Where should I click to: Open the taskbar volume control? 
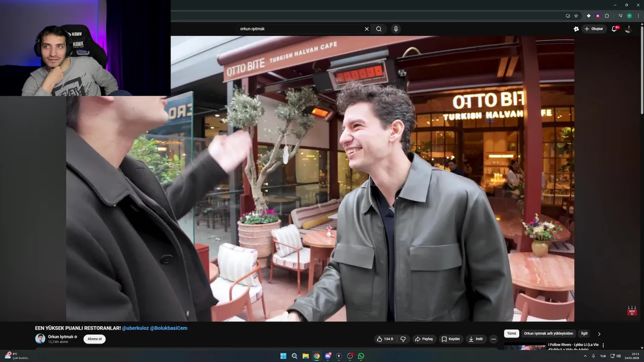618,356
